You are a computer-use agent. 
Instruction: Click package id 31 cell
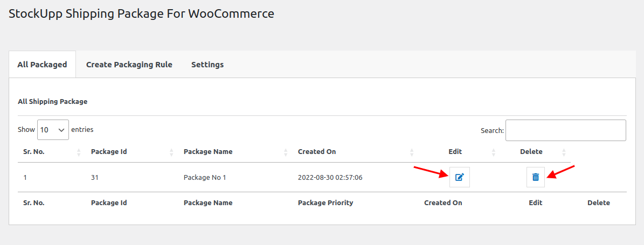[x=95, y=178]
